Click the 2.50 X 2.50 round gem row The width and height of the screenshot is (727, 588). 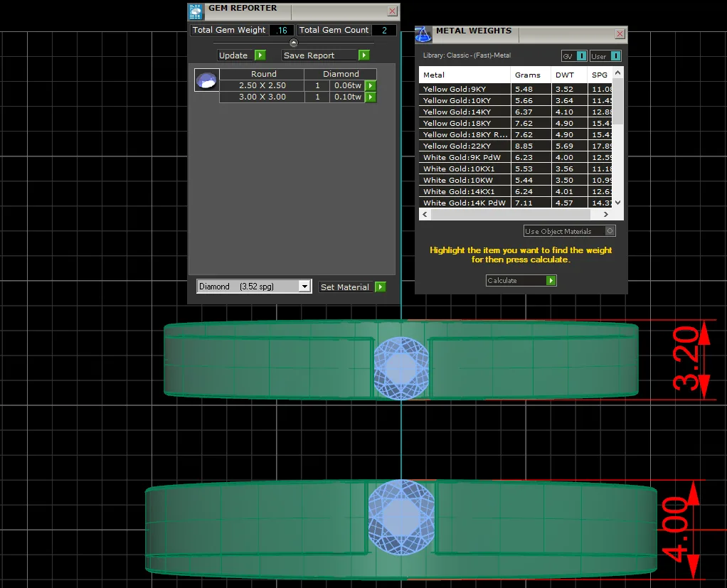pos(297,86)
